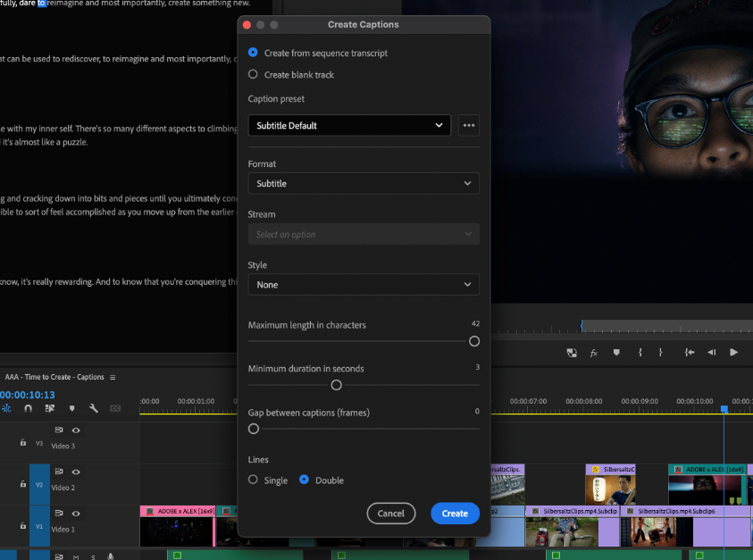The height and width of the screenshot is (560, 753).
Task: Choose Single lines radio button
Action: 254,481
